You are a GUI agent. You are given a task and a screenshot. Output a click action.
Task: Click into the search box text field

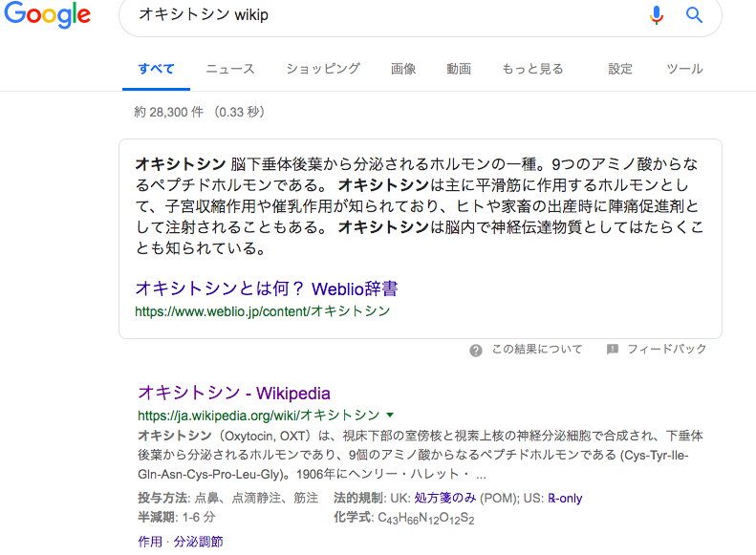382,15
